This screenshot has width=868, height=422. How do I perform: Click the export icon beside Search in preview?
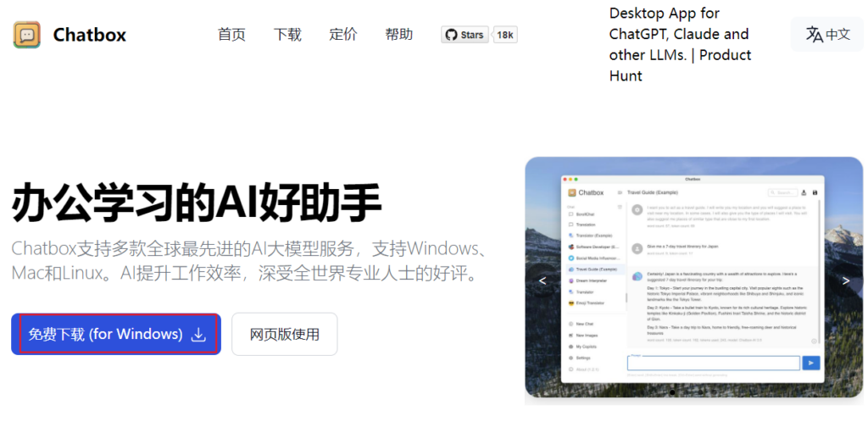tap(804, 192)
